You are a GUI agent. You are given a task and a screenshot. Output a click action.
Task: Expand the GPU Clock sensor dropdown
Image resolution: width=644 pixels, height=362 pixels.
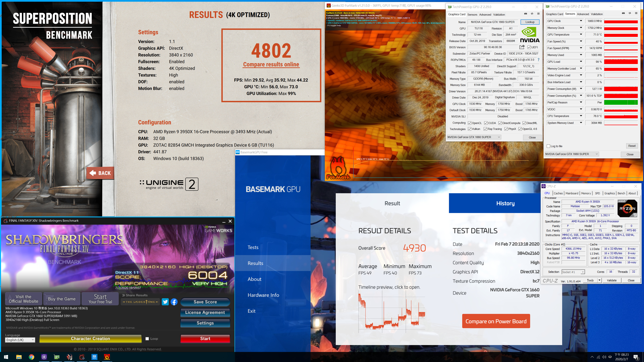coord(581,21)
